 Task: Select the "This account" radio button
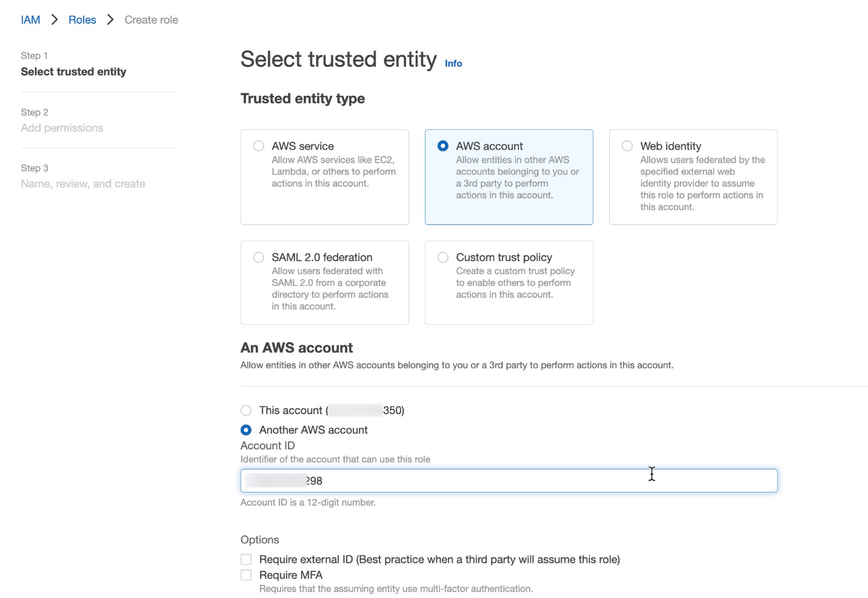coord(246,410)
